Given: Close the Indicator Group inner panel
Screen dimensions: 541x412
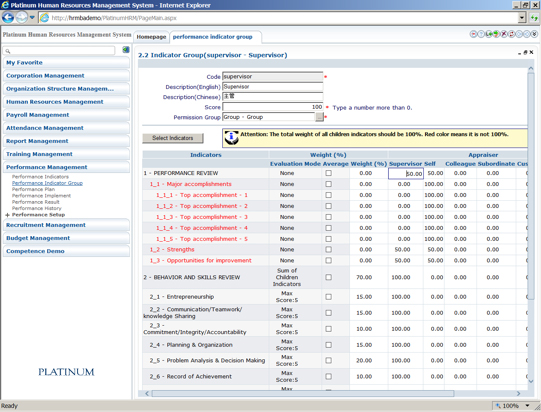Looking at the screenshot, I should click(x=531, y=52).
